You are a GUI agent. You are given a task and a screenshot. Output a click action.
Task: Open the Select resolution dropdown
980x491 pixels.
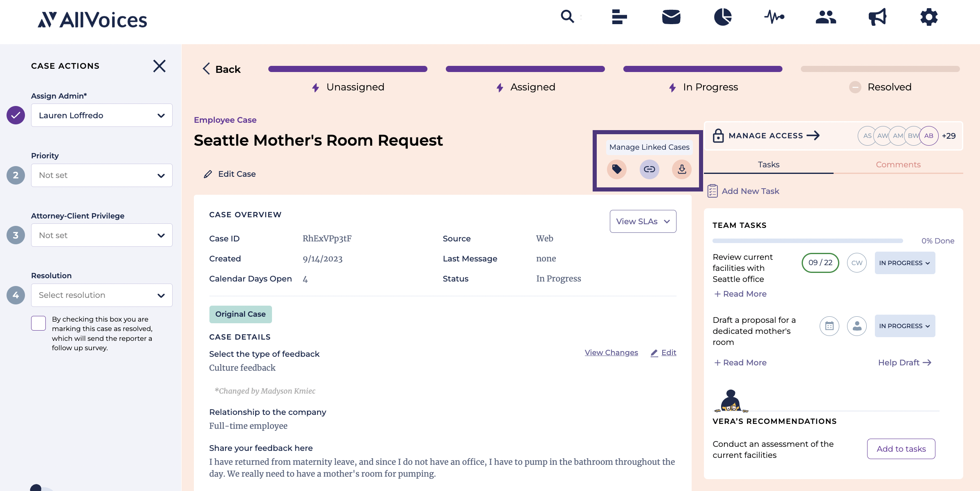click(x=102, y=295)
